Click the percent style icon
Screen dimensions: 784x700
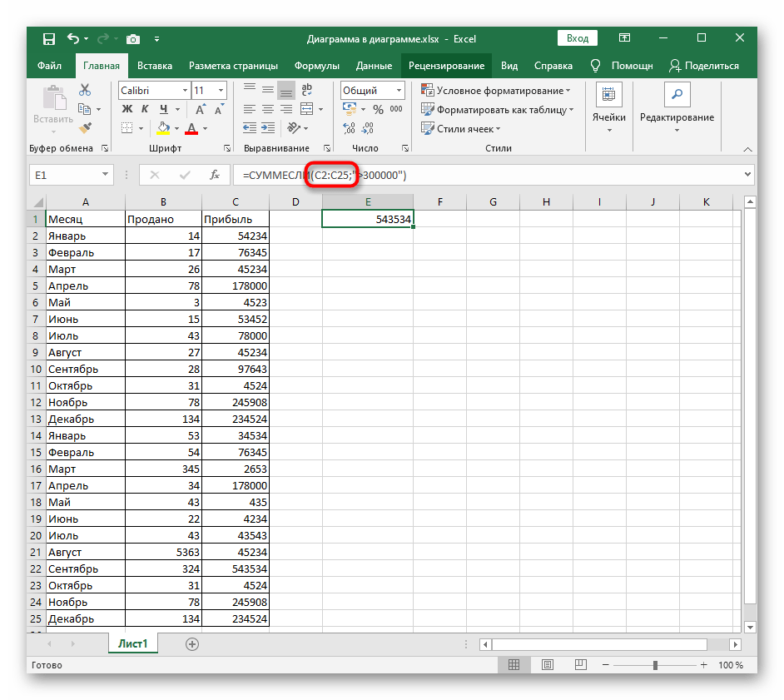tap(377, 109)
